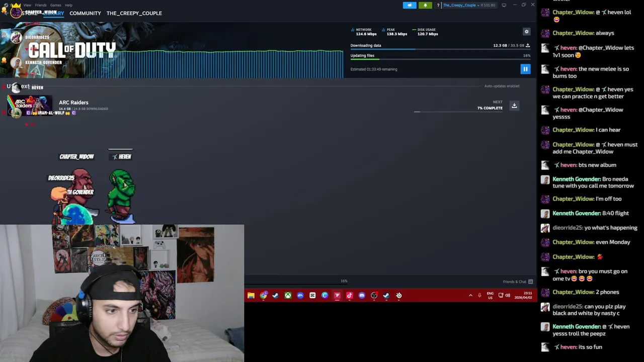Open Friends & Chat panel
Viewport: 644px width, 362px height.
[518, 282]
